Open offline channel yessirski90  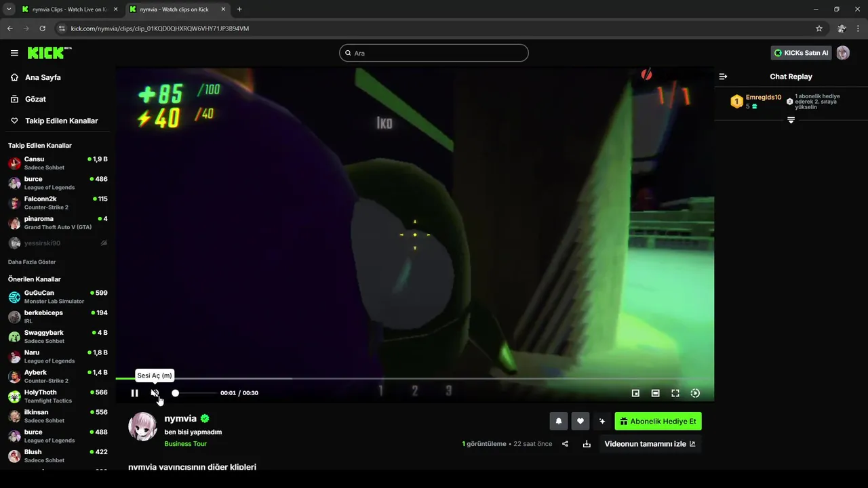point(58,243)
